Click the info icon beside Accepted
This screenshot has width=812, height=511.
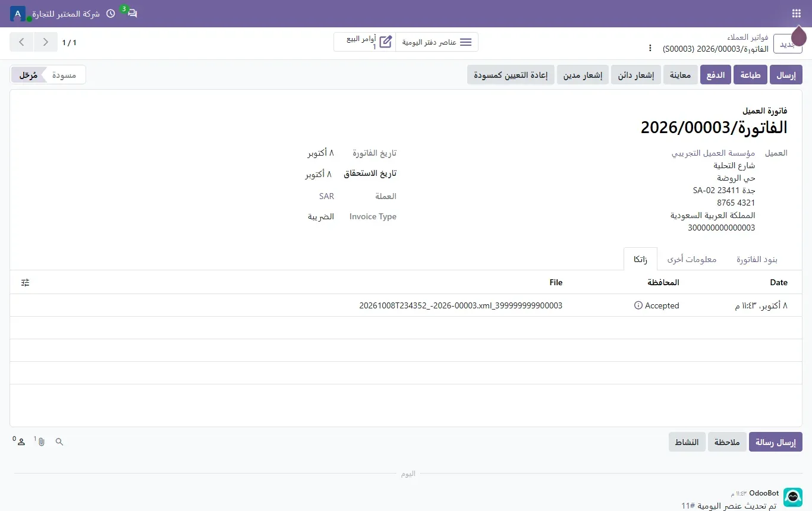point(638,305)
